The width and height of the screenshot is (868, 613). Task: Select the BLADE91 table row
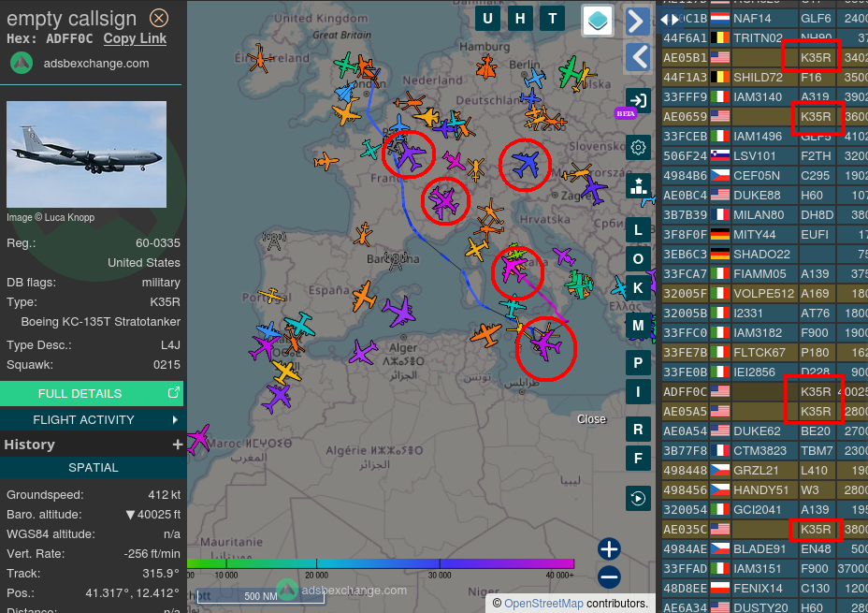pyautogui.click(x=765, y=548)
